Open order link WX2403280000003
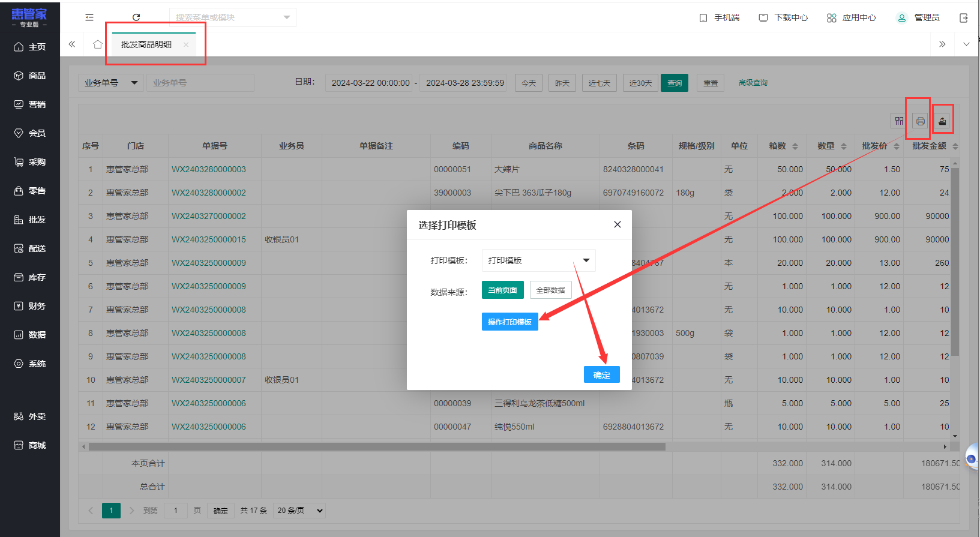The width and height of the screenshot is (980, 537). pyautogui.click(x=209, y=169)
